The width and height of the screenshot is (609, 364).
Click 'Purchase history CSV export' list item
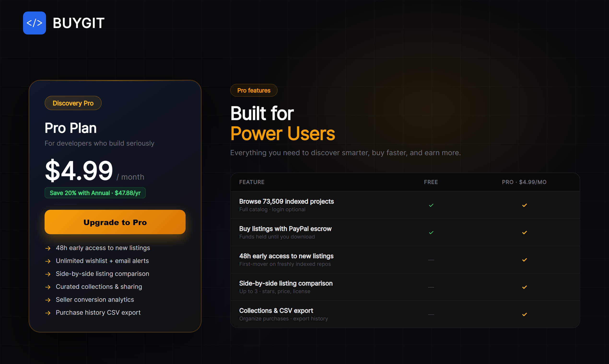pyautogui.click(x=98, y=313)
